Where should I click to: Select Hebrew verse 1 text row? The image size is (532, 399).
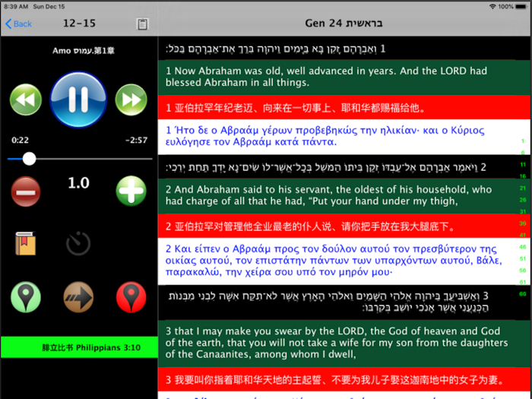point(344,49)
